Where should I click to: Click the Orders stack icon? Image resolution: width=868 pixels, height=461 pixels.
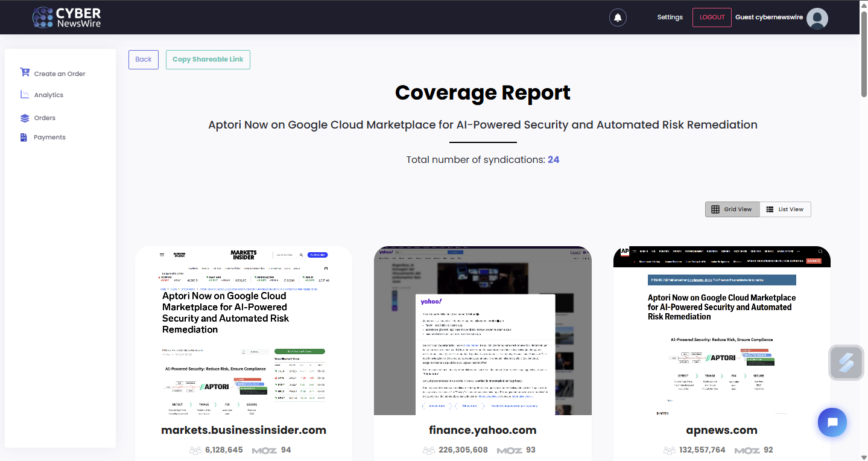pos(25,118)
